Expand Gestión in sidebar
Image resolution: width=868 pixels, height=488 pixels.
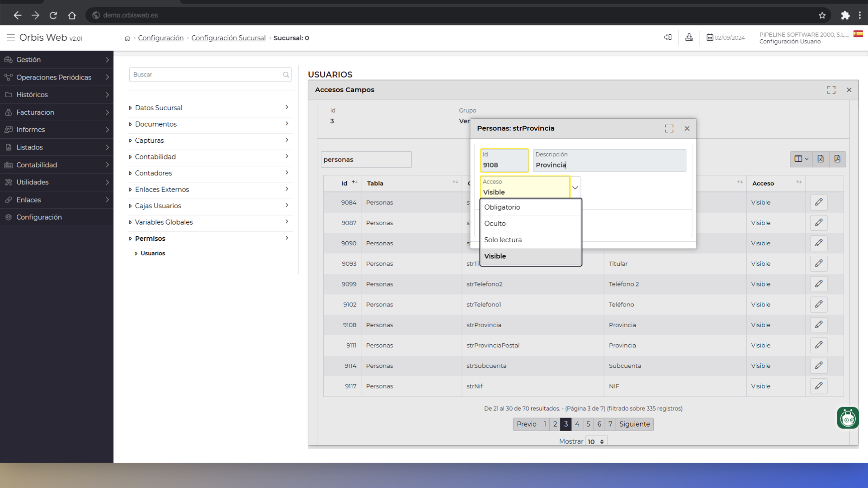point(57,60)
